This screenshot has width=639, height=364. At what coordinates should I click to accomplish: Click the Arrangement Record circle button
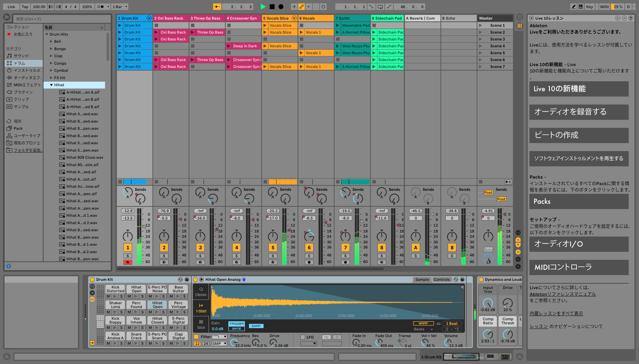click(281, 7)
